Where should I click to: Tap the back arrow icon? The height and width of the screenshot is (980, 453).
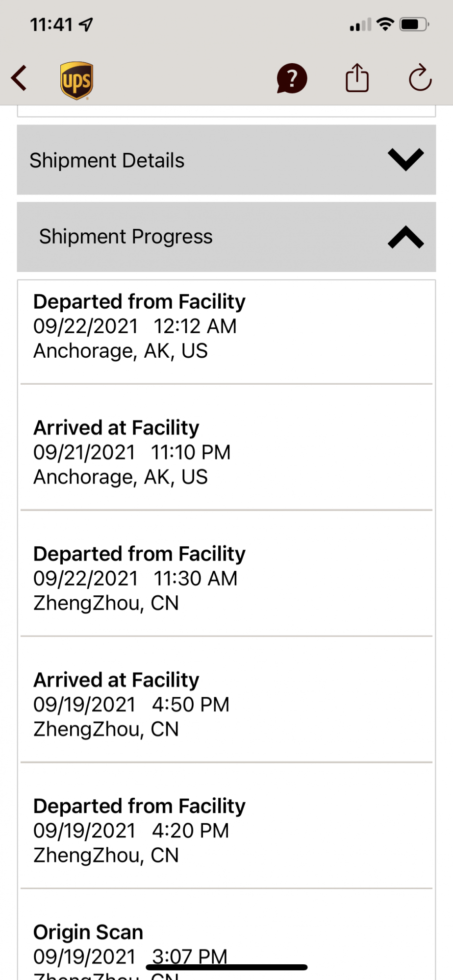pos(19,78)
